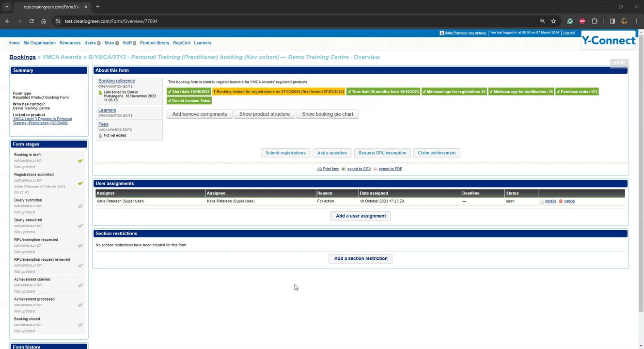Click Add a section restriction button
Screen dimensions: 644x349
click(x=361, y=259)
